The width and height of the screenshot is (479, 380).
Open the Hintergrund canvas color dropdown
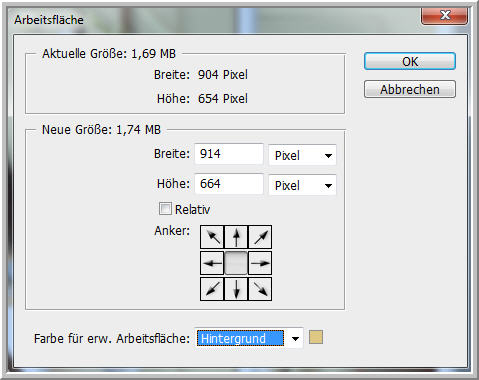(x=249, y=338)
